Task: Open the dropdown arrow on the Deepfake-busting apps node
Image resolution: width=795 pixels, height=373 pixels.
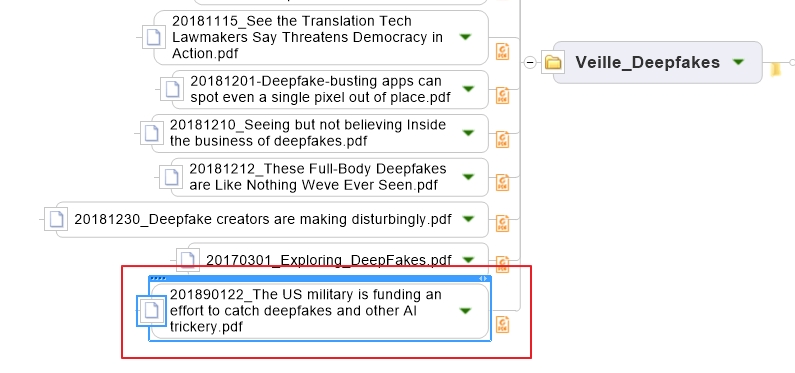Action: 467,89
